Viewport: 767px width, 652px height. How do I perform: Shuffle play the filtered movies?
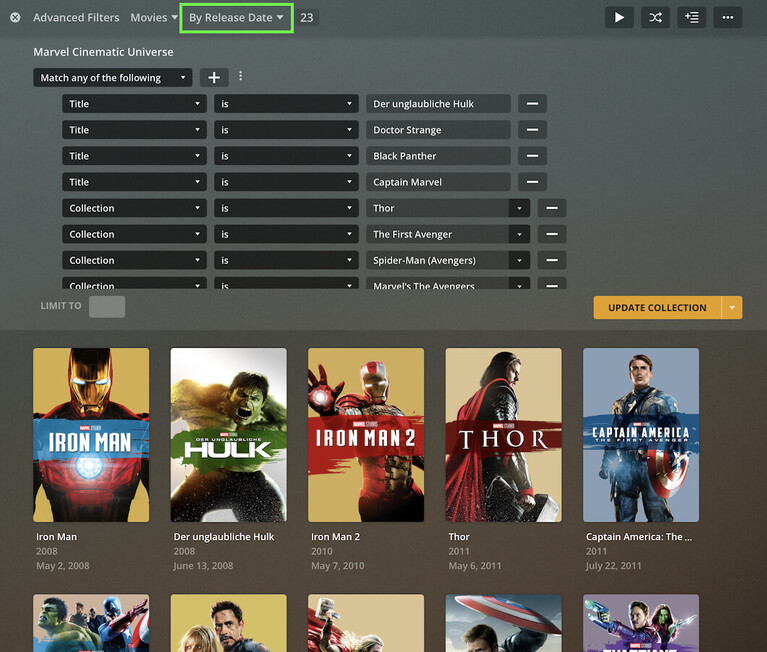(x=655, y=18)
